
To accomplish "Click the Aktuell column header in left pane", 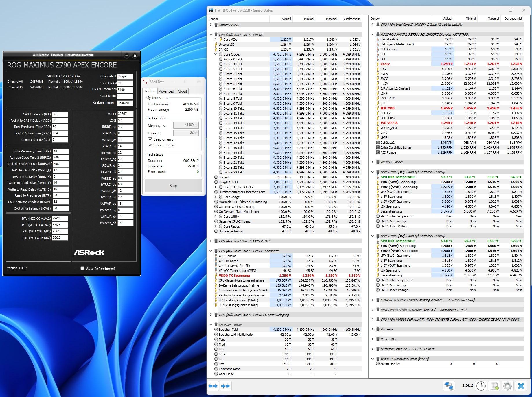I will click(281, 19).
